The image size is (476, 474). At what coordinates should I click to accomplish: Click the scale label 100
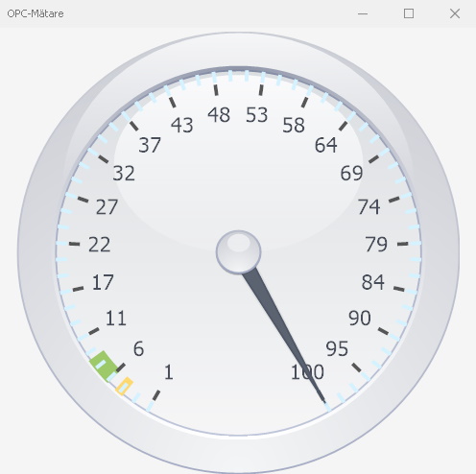pyautogui.click(x=307, y=372)
